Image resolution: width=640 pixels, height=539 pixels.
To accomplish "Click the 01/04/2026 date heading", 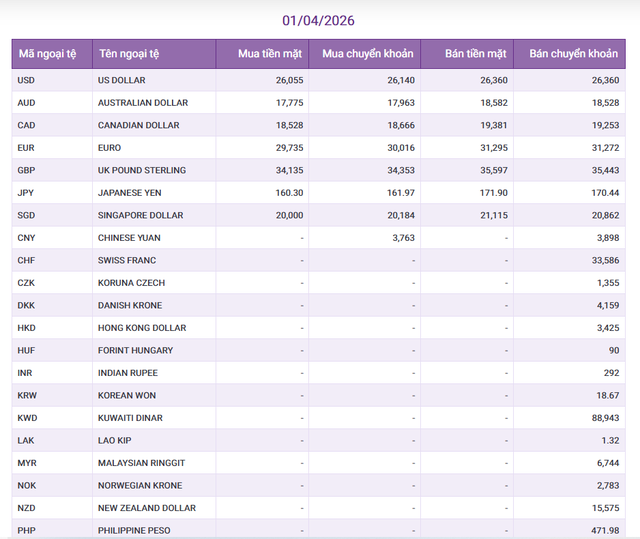I will pos(318,20).
